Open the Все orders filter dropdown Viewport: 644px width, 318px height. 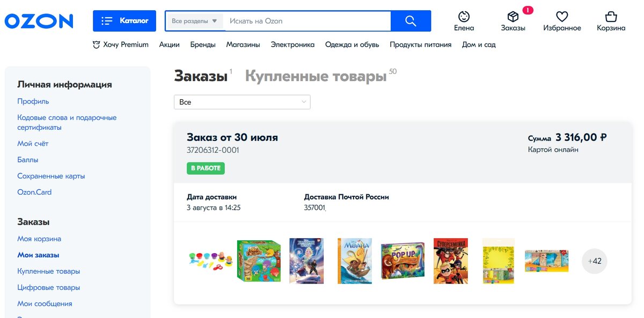tap(242, 102)
